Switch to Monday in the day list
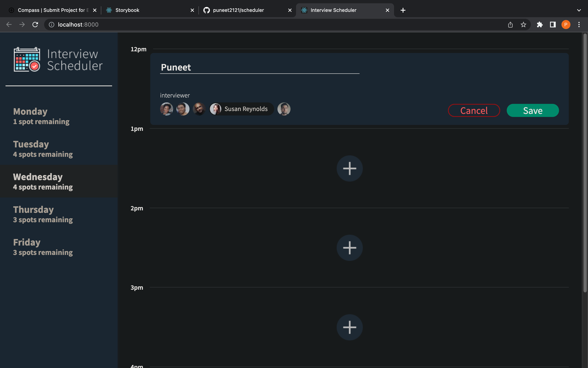The image size is (588, 368). (59, 116)
